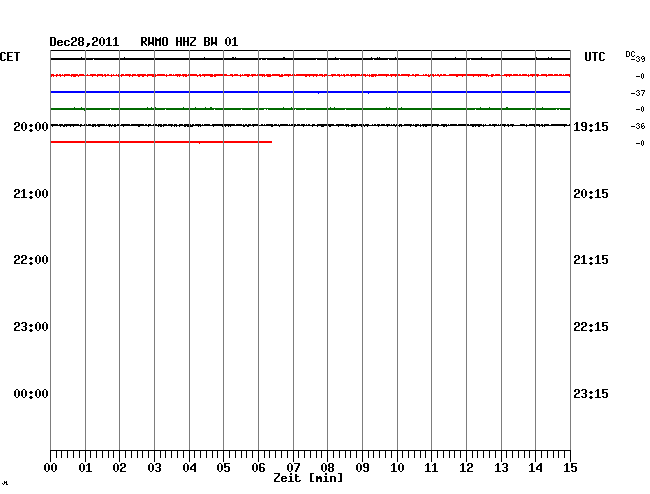
Task: Select minute label 08 on the x-axis
Action: point(327,468)
